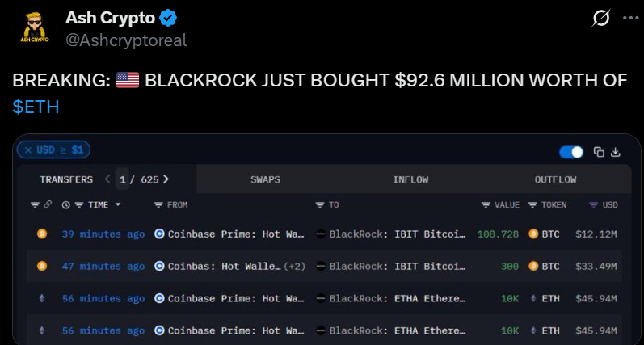Click the link icon in the column header
The height and width of the screenshot is (345, 644).
[48, 204]
